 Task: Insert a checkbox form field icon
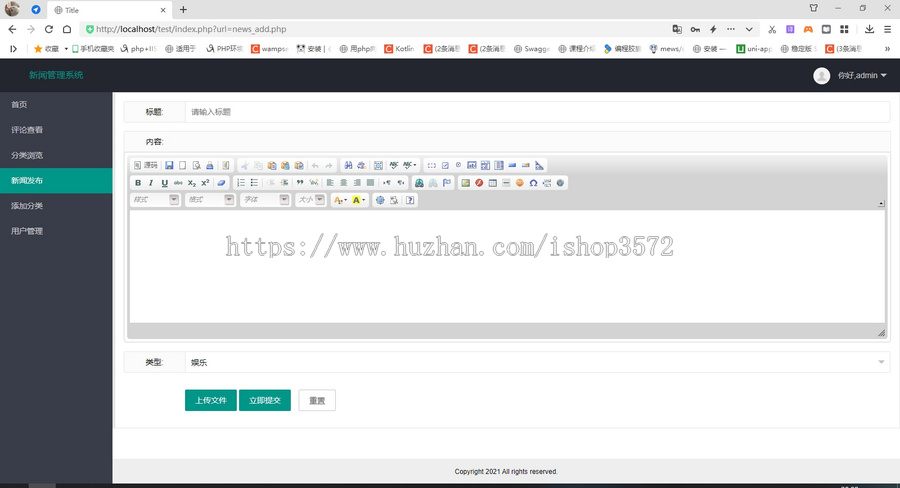[445, 165]
